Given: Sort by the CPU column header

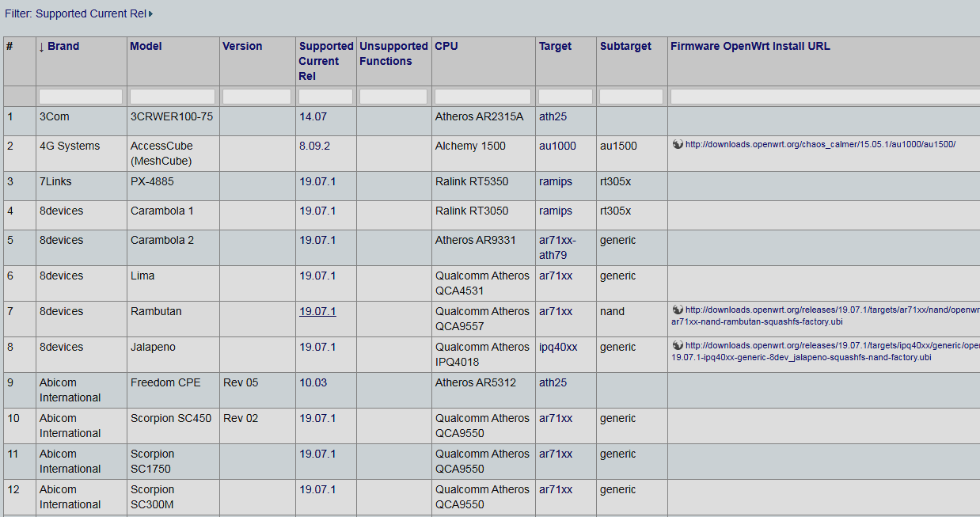Looking at the screenshot, I should (446, 46).
